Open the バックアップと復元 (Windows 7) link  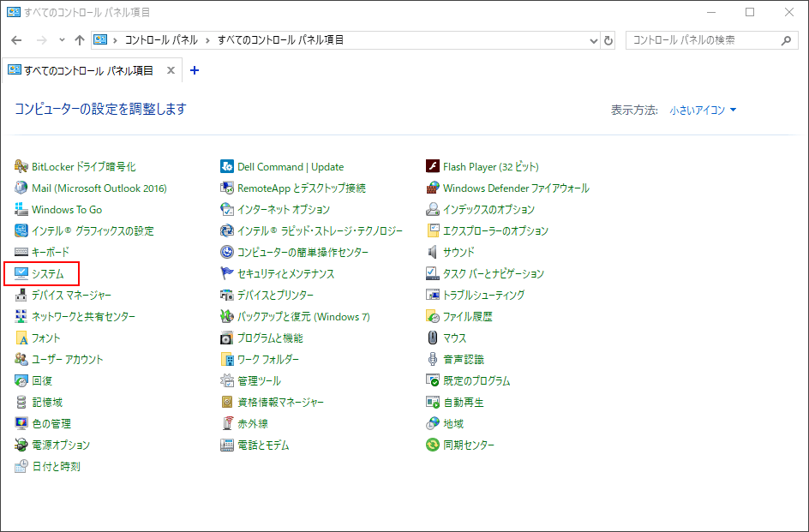coord(303,316)
